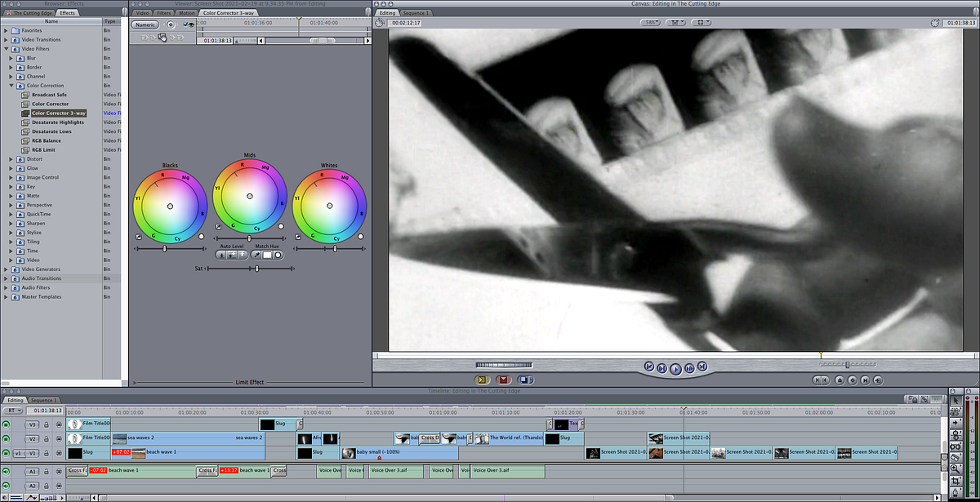The image size is (980, 502).
Task: Click the Auto Black Level button
Action: pos(221,255)
